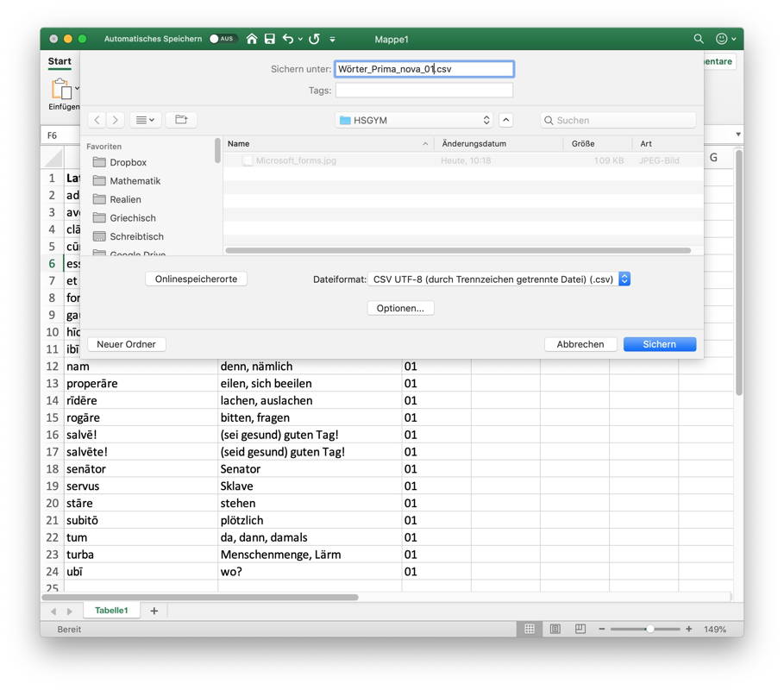This screenshot has height=690, width=784.
Task: Click the Home icon in title bar
Action: click(252, 39)
